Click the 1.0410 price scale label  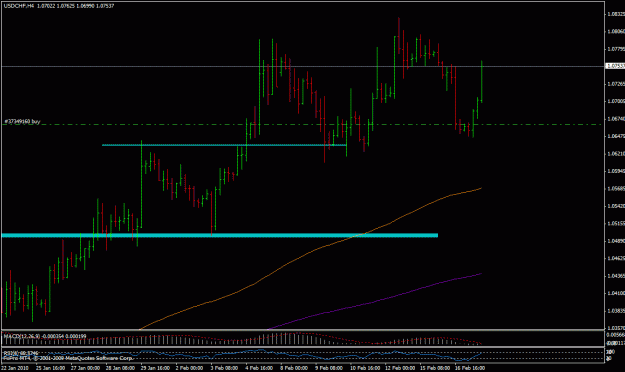[616, 293]
